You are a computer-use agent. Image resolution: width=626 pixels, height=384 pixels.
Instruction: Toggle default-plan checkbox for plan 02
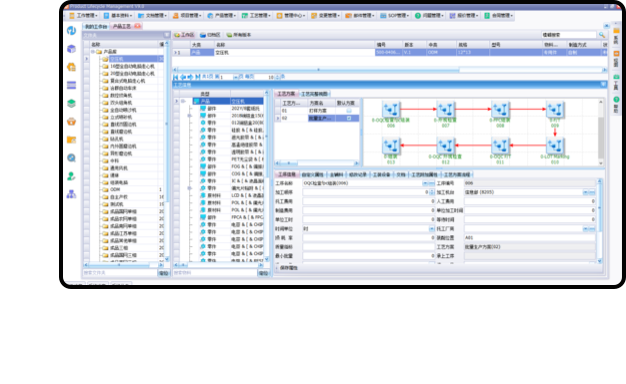coord(349,118)
